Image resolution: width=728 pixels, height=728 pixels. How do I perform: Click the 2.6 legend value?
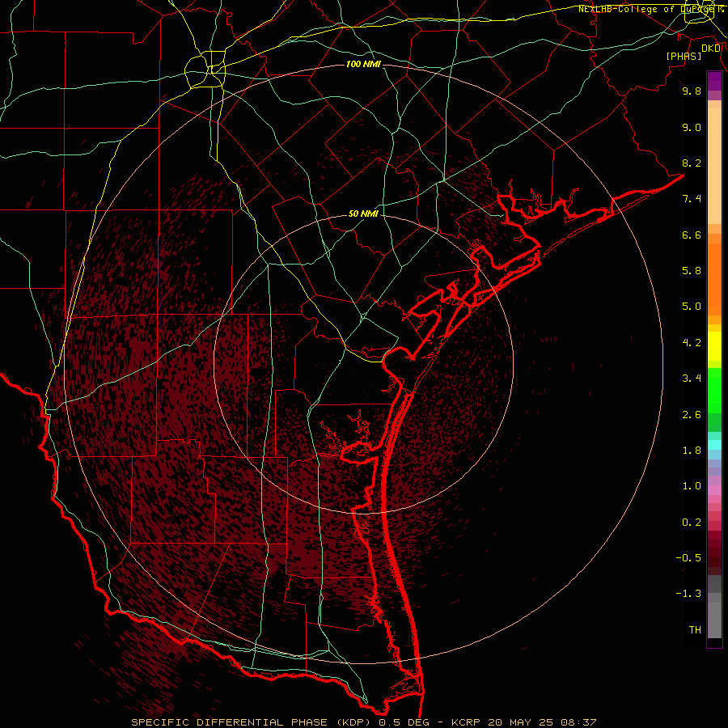coord(692,415)
